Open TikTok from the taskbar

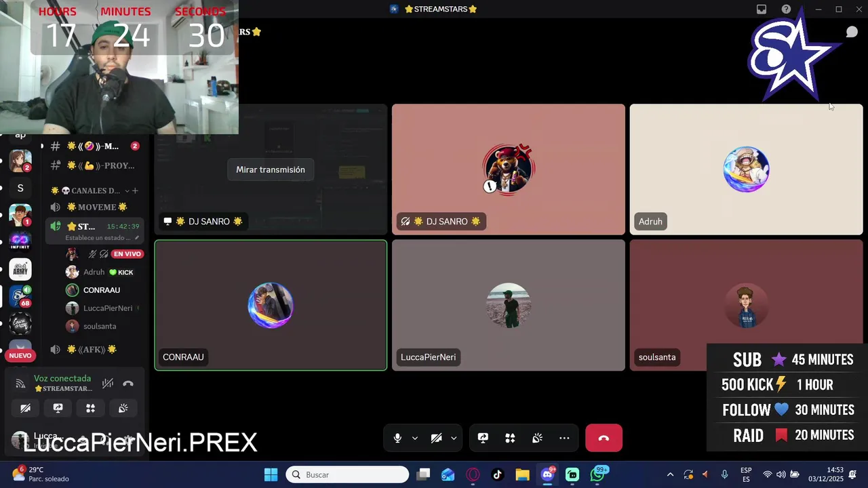pos(497,474)
